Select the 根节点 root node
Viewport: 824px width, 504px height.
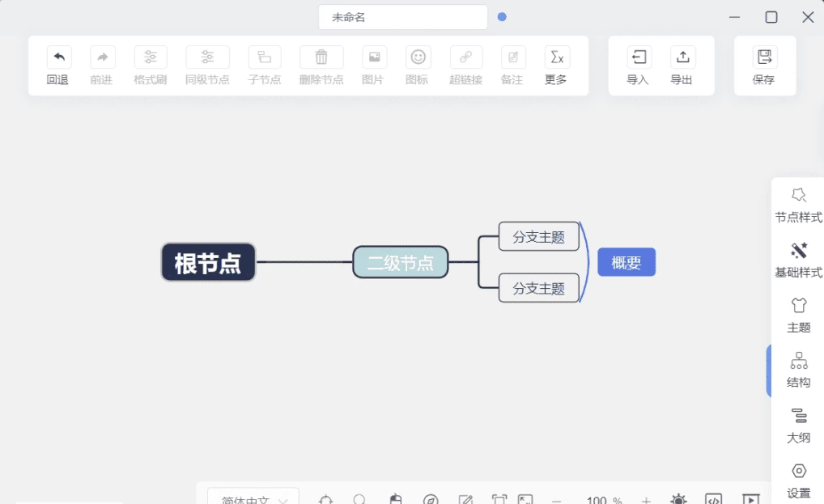208,262
